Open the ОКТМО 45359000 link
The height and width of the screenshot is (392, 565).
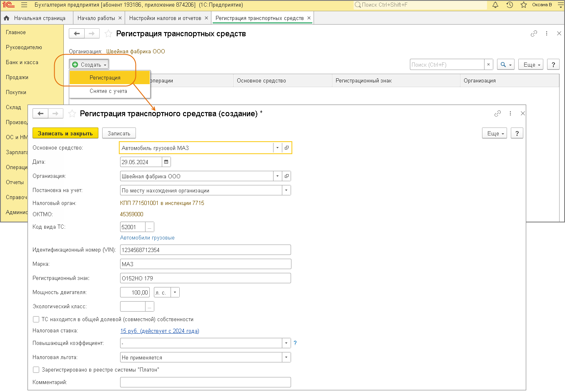132,215
